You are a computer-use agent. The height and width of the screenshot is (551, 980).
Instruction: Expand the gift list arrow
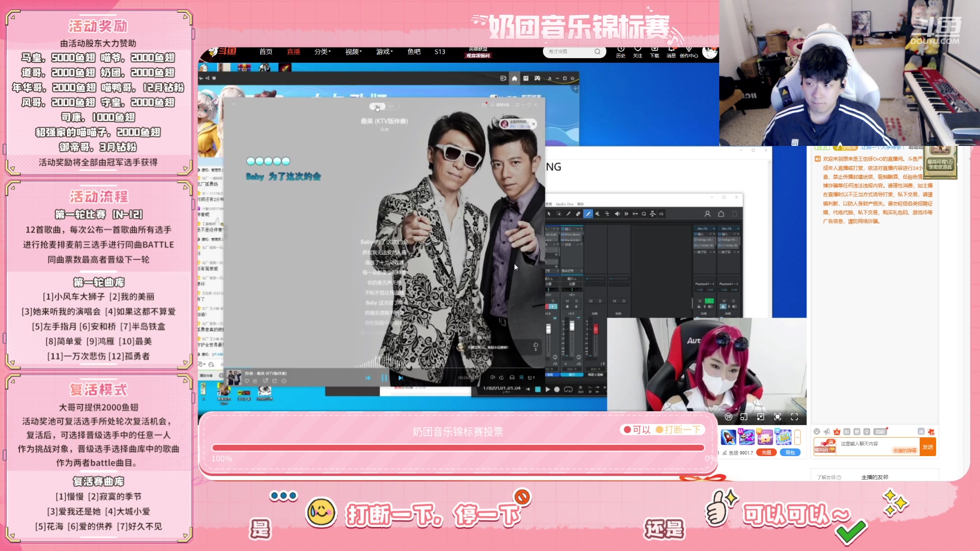(x=797, y=437)
